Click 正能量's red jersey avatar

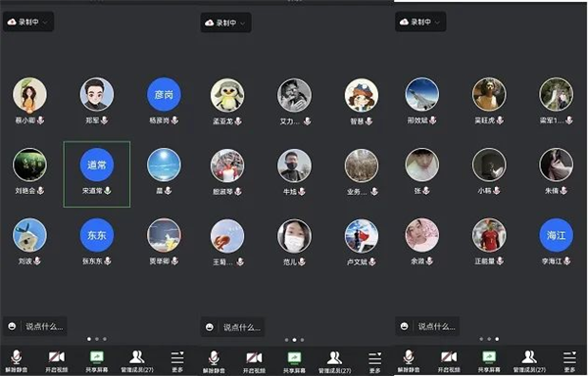(x=489, y=235)
